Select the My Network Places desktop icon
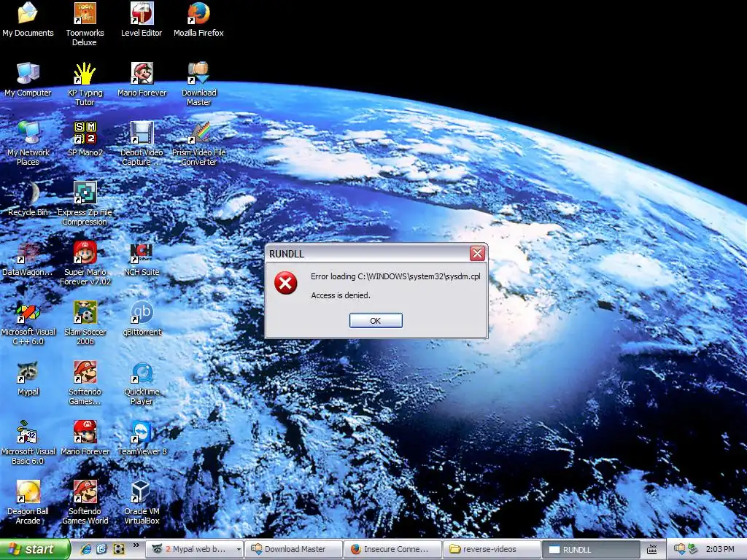747x560 pixels. [28, 144]
